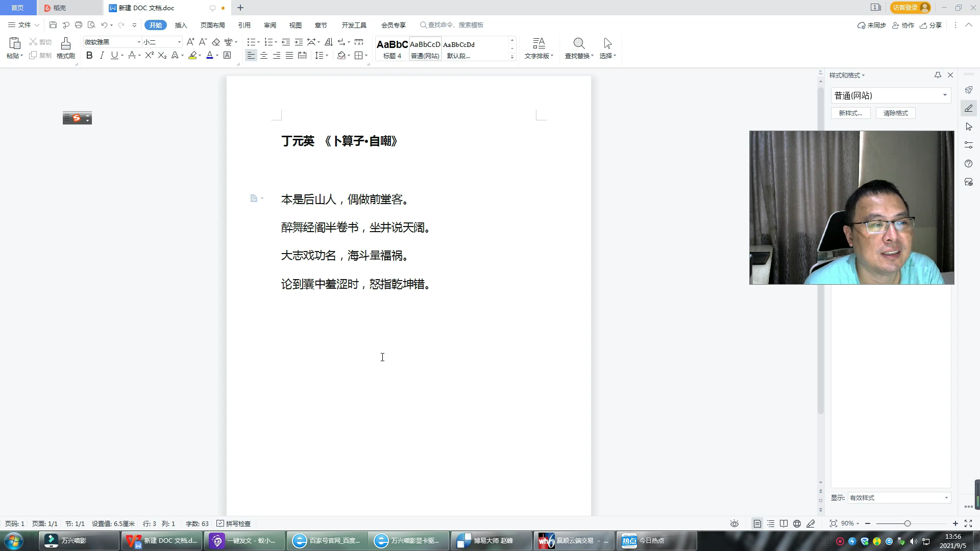Undo the last action
Image resolution: width=980 pixels, height=551 pixels.
pos(104,25)
